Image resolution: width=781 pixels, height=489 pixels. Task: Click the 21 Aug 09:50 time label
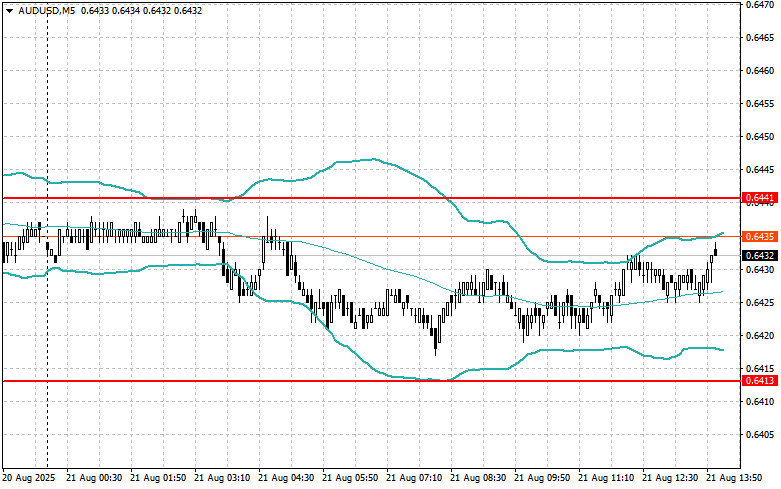(x=542, y=478)
